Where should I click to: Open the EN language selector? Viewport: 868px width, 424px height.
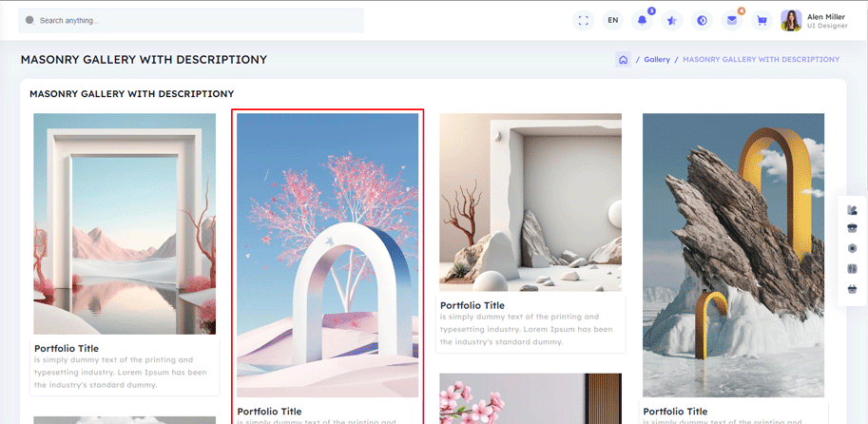(613, 20)
